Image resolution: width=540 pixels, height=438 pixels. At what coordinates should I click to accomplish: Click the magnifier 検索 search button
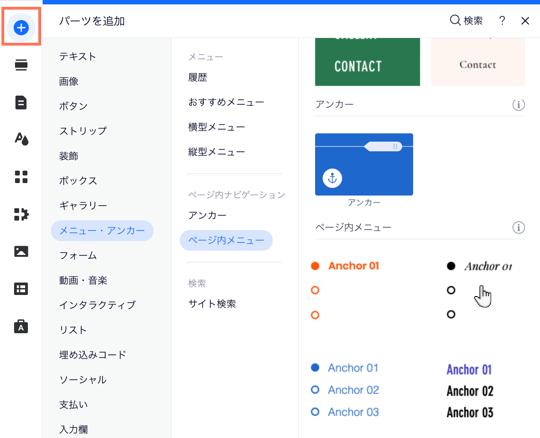click(x=466, y=21)
